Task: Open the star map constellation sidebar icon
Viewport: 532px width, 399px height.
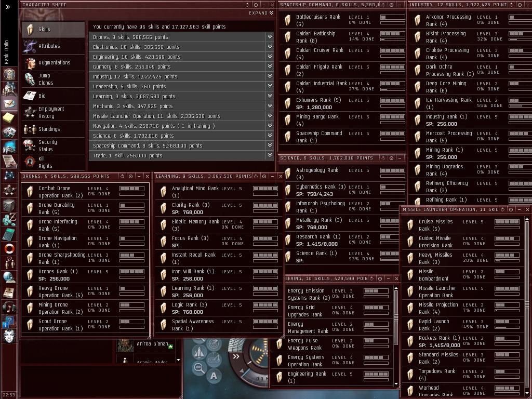Action: pyautogui.click(x=9, y=176)
